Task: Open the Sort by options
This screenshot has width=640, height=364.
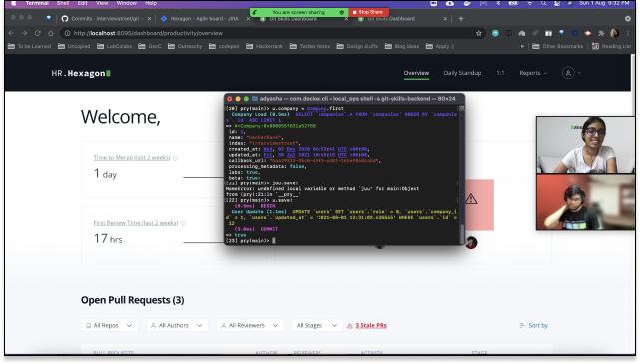Action: 533,326
